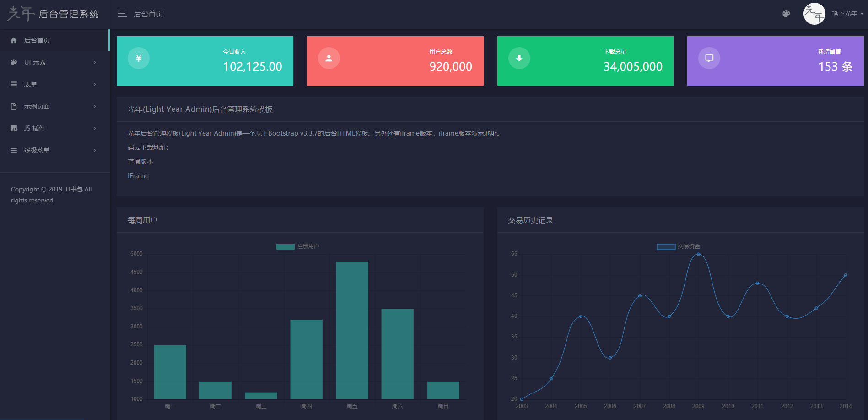Open the JS 插件 sidebar menu
Viewport: 868px width, 420px height.
54,128
